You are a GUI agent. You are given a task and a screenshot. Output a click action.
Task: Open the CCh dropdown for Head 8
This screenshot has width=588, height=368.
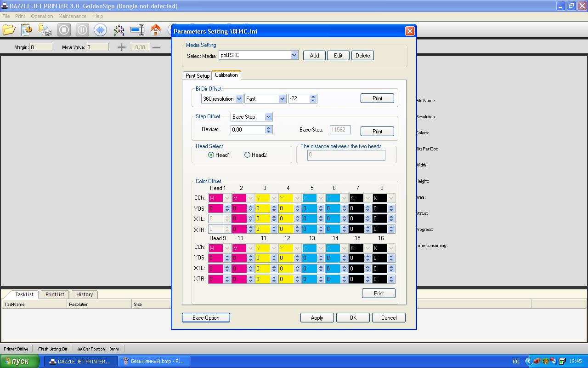(391, 198)
